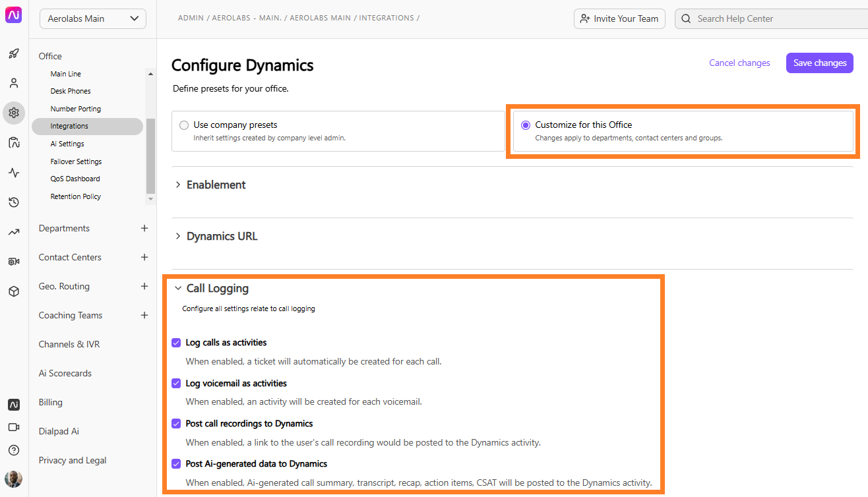Open the help question mark icon

coord(14,450)
